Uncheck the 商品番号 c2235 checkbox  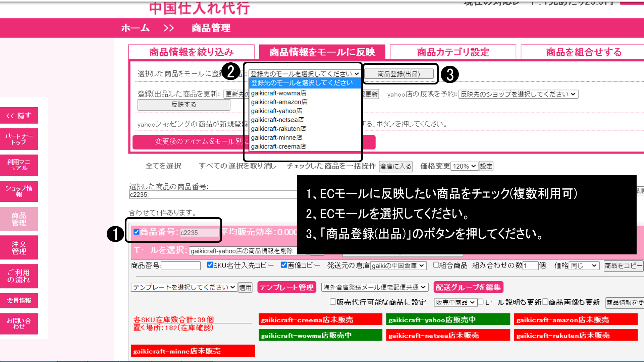point(136,232)
